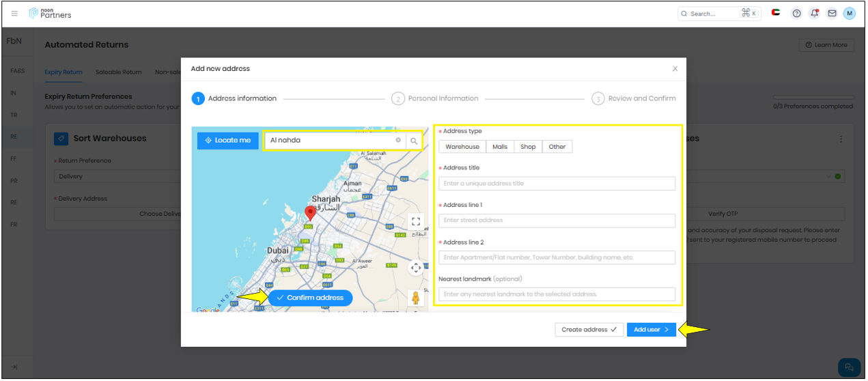Expand the left sidebar with arrow
868x381 pixels.
tap(14, 367)
